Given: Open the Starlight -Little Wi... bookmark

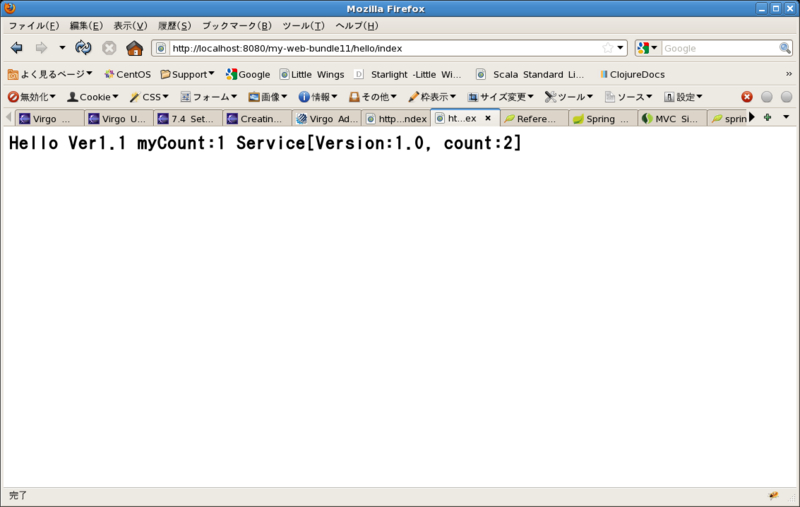Looking at the screenshot, I should click(408, 74).
